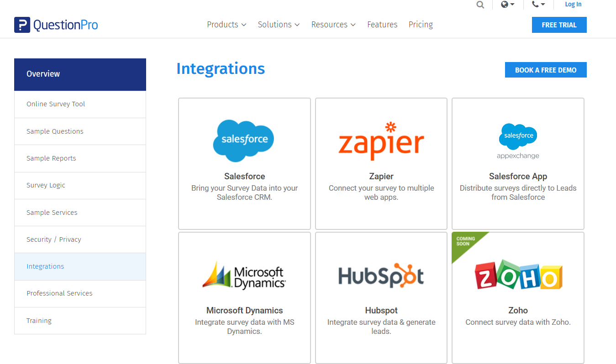
Task: Click 'Bring your Survey Data into your Salesforce CRM.'
Action: tap(244, 192)
